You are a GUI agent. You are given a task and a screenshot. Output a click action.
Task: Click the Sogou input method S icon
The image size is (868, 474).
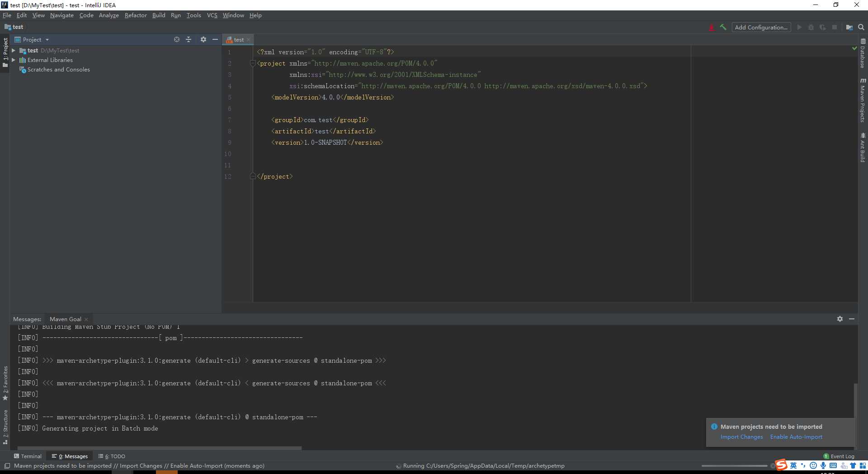[782, 465]
